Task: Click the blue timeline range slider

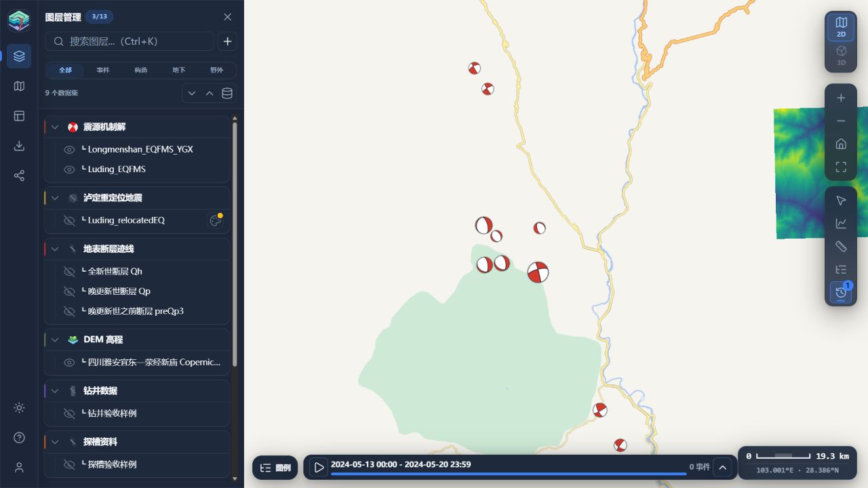Action: coord(509,474)
